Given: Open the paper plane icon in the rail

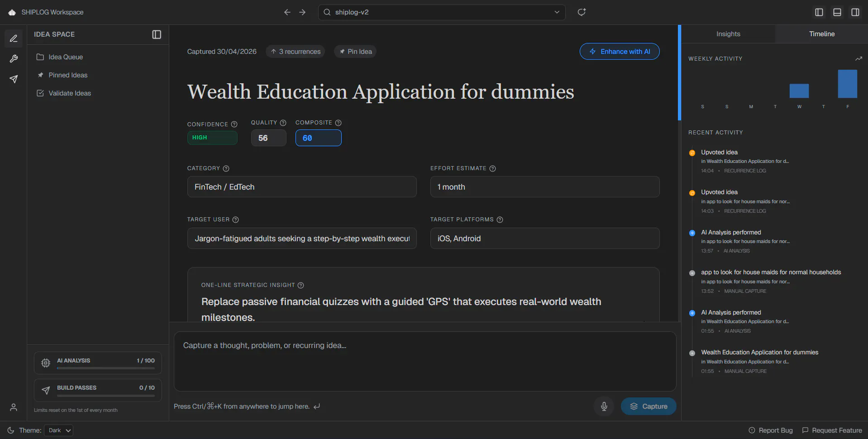Looking at the screenshot, I should [14, 79].
